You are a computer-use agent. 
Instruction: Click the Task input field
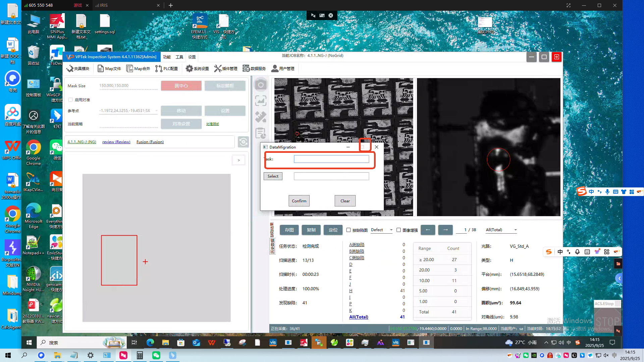point(331,159)
